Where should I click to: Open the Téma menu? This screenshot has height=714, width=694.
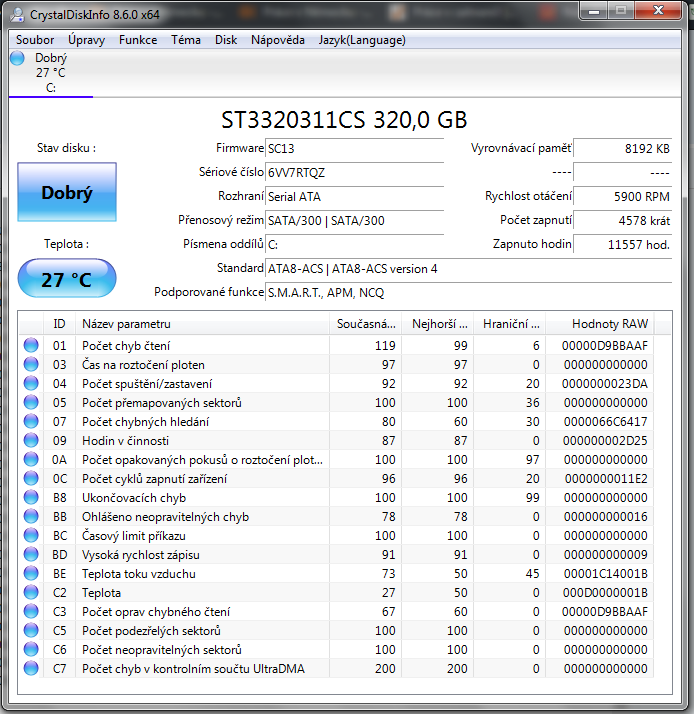[x=186, y=40]
